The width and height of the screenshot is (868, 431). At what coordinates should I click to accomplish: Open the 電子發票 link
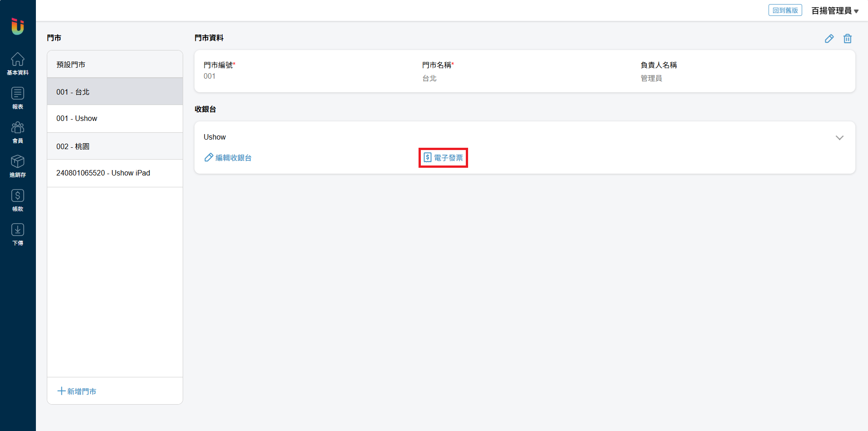click(443, 158)
